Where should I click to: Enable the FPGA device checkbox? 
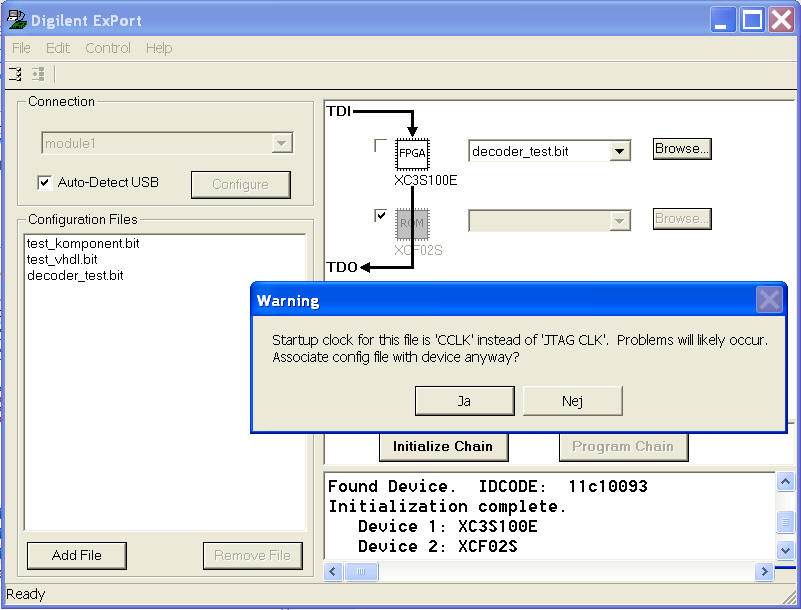click(x=381, y=146)
